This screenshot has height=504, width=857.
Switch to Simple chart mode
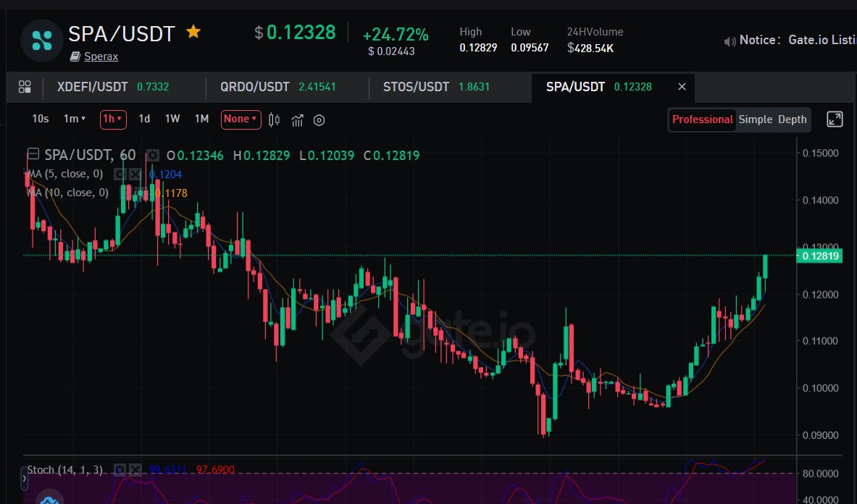click(x=756, y=119)
